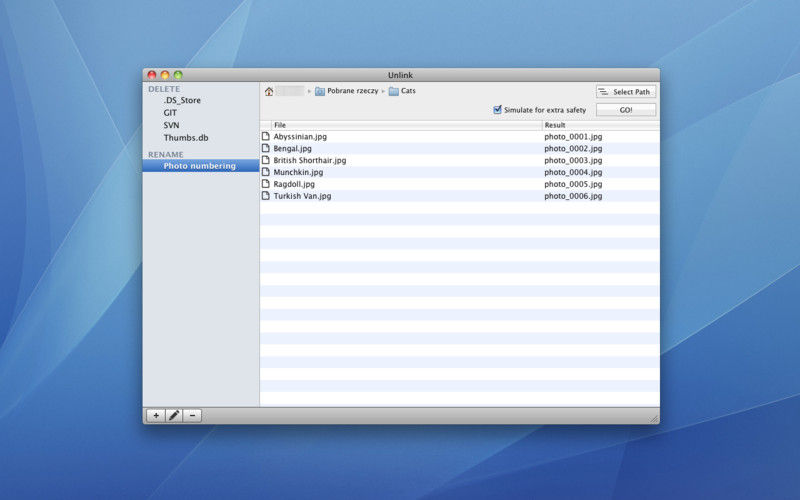Viewport: 800px width, 500px height.
Task: Click the file icon beside Munchkin.jpg
Action: point(265,172)
